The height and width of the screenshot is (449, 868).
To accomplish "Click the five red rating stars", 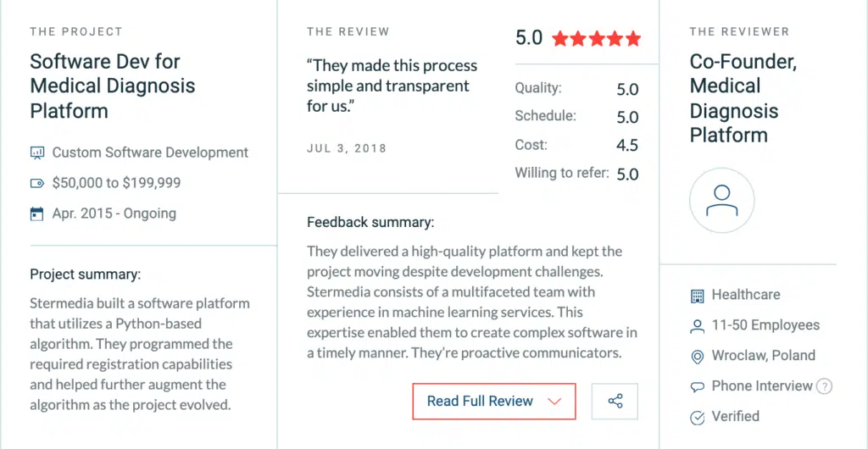I will [x=596, y=39].
